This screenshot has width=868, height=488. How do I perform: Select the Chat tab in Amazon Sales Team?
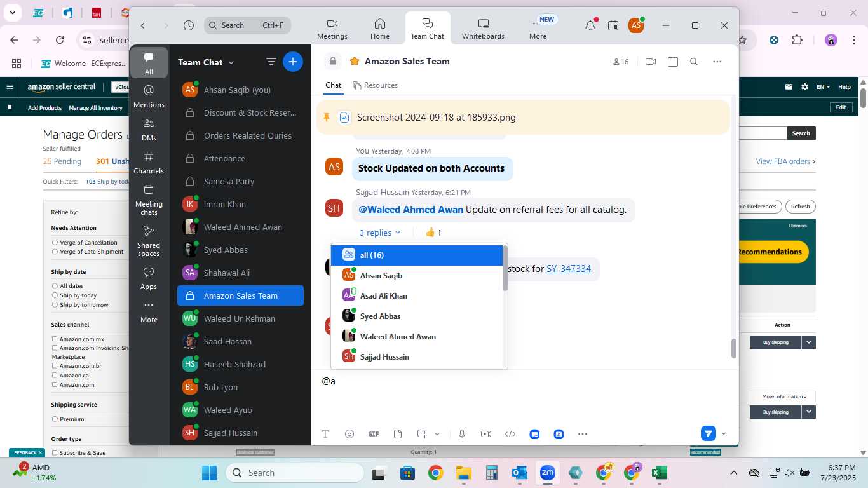pos(333,85)
